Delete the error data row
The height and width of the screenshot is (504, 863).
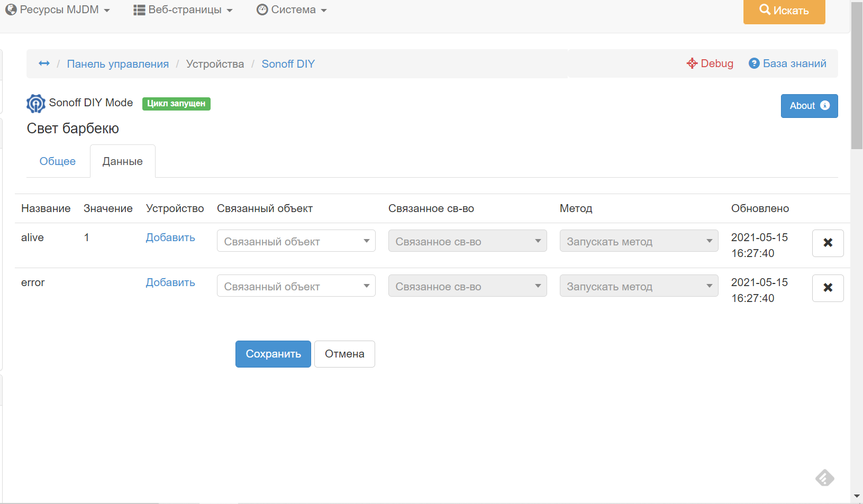pyautogui.click(x=828, y=288)
